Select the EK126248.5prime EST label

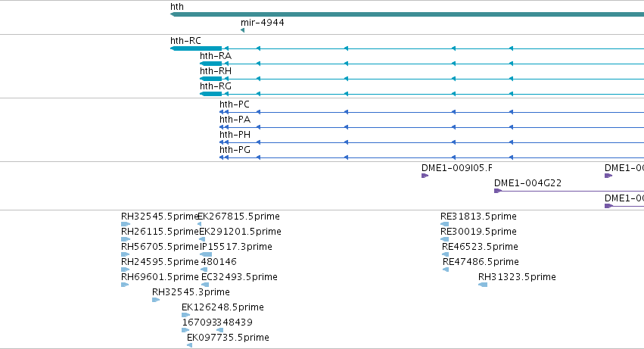pyautogui.click(x=222, y=307)
